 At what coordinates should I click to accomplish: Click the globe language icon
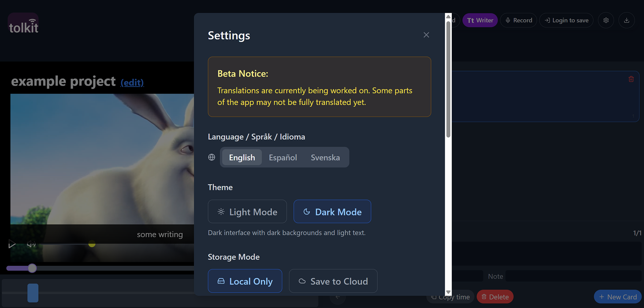coord(212,157)
